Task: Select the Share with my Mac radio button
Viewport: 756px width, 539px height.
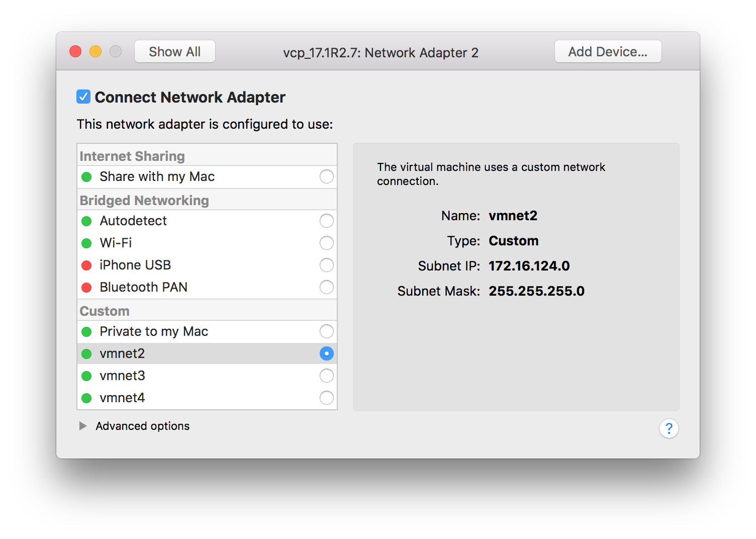Action: [x=326, y=176]
